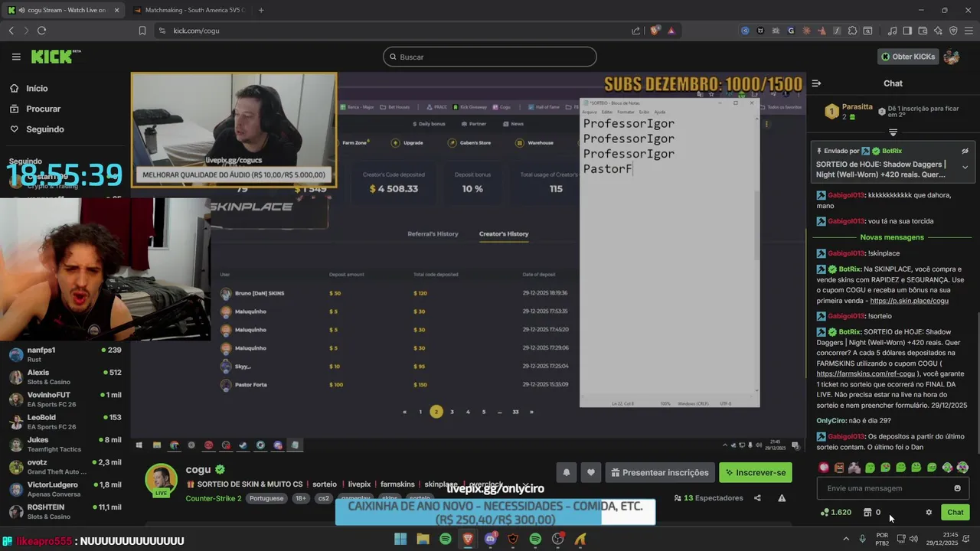Select the cogu Stream browser tab
Image resolution: width=980 pixels, height=551 pixels.
pyautogui.click(x=64, y=10)
